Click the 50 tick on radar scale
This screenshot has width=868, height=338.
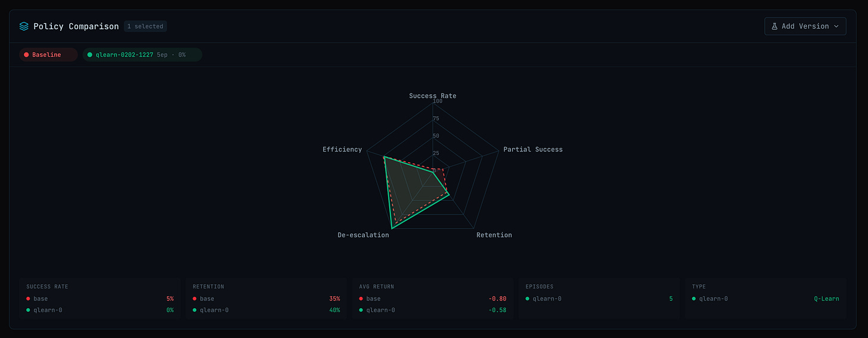(x=436, y=136)
